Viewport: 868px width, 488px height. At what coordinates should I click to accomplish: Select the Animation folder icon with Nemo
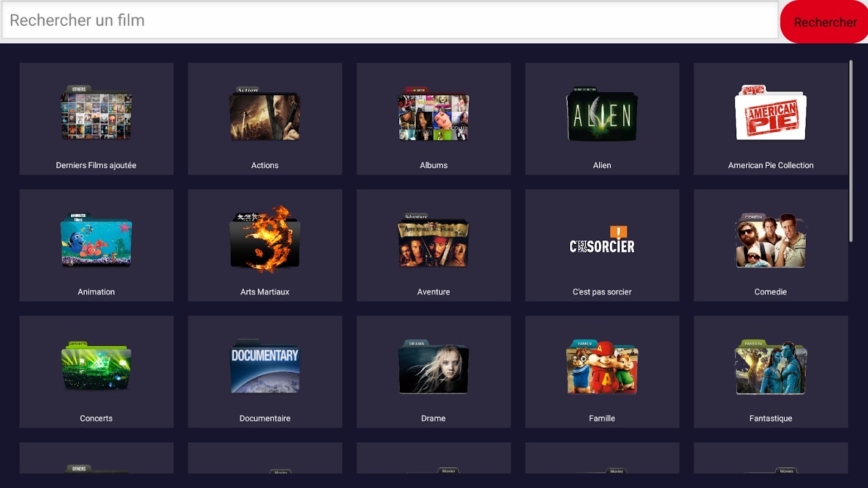96,240
